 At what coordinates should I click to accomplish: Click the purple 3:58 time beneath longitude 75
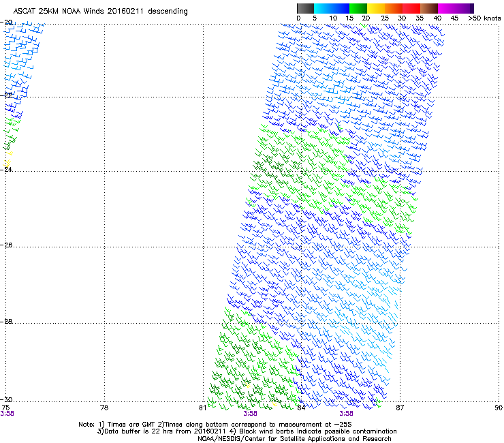coord(7,414)
